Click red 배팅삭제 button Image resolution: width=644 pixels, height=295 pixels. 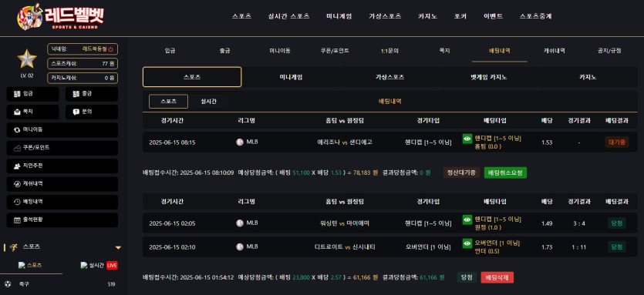[x=497, y=278]
